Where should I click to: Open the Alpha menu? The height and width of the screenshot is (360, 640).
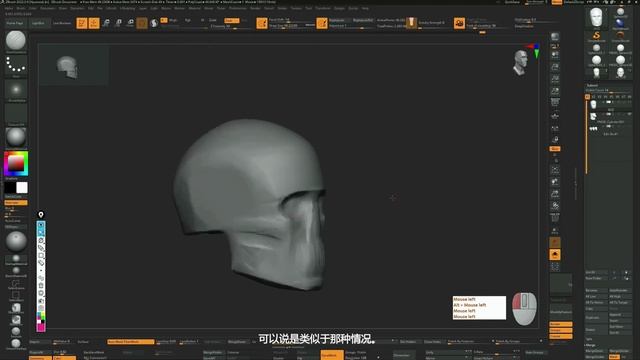[x=9, y=8]
